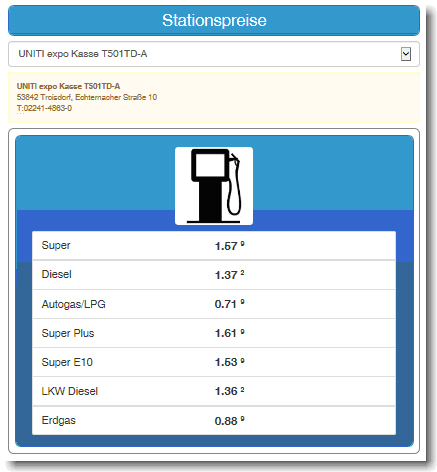This screenshot has width=437, height=472.
Task: Select the Diesel price row
Action: [x=214, y=275]
